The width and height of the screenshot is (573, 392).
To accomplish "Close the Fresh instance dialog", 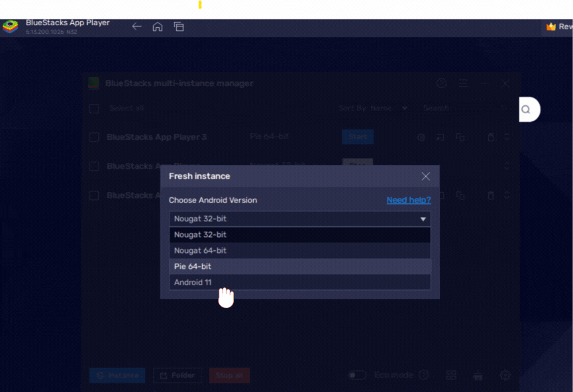I will [425, 176].
